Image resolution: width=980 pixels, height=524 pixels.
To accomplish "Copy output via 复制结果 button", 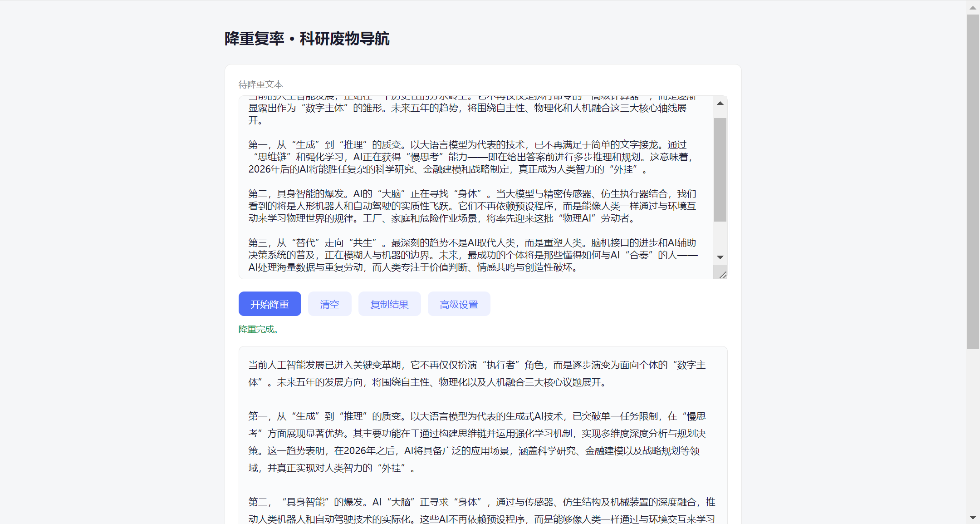I will [x=389, y=304].
